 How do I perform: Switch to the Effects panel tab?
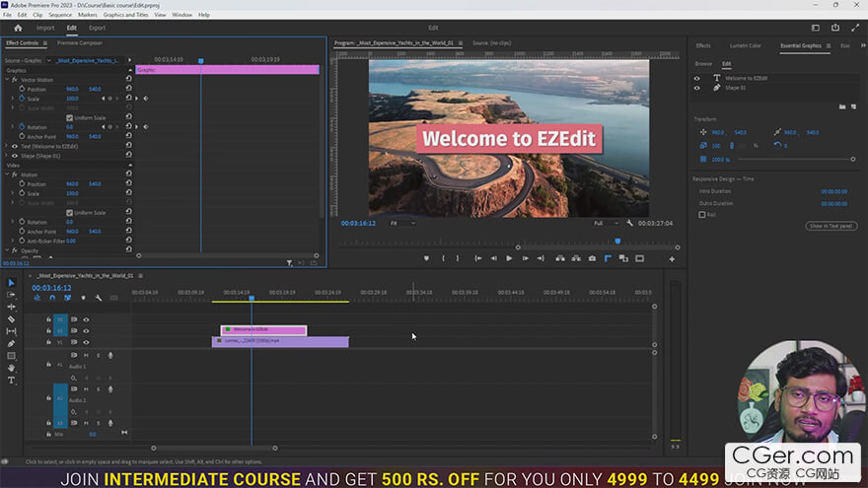point(703,46)
